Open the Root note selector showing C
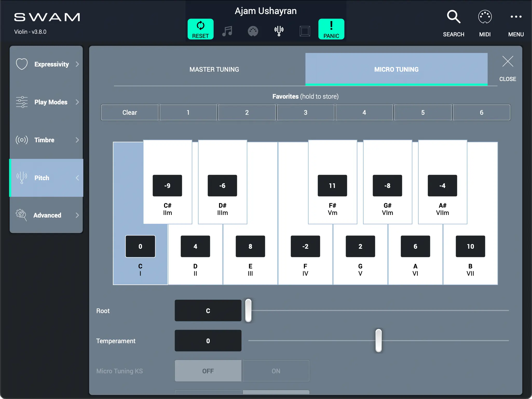This screenshot has width=532, height=399. 207,310
